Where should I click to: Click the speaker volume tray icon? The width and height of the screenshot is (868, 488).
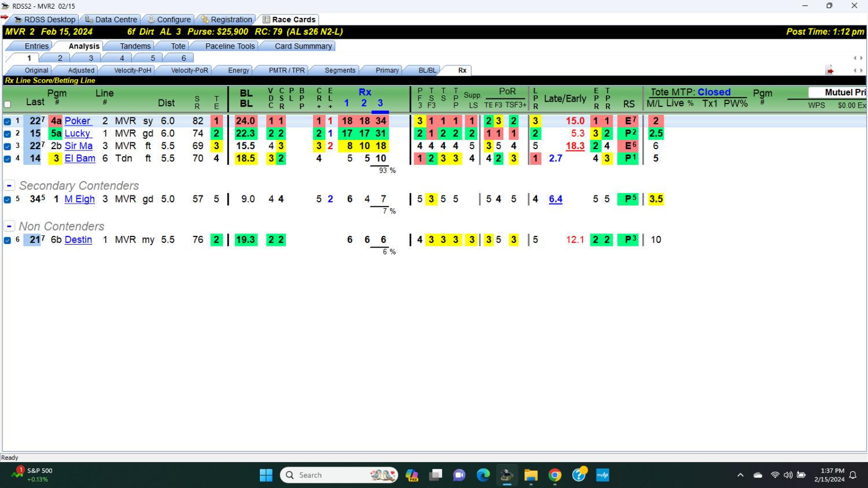coord(788,475)
